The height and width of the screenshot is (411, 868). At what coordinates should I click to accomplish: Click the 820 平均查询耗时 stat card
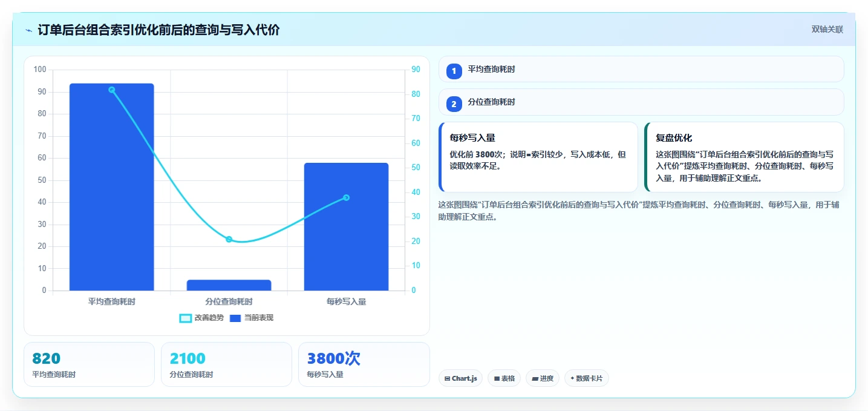[90, 364]
